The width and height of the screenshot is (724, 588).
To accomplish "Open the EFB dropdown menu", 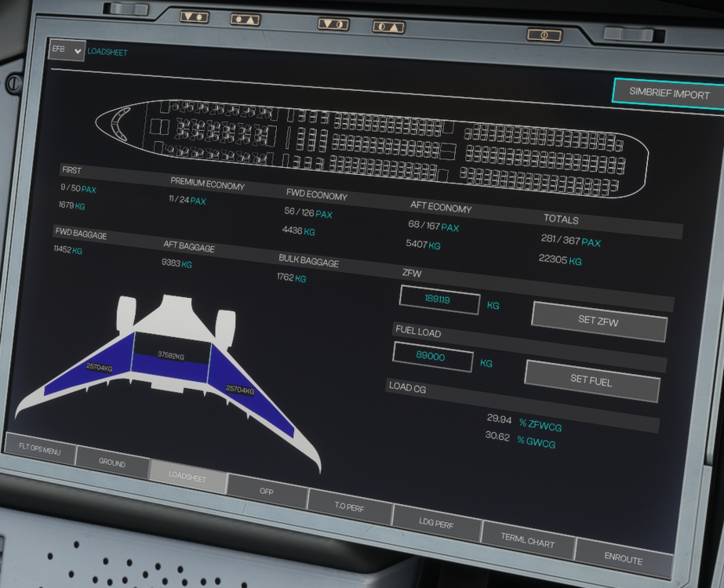I will coord(66,50).
